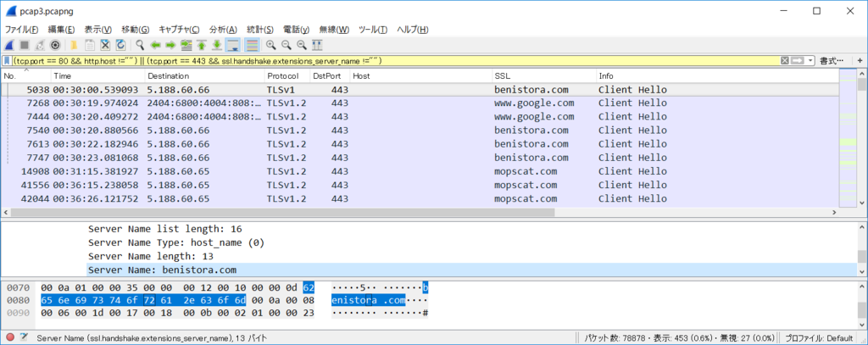Open the 移動(G) menu
The width and height of the screenshot is (868, 345).
coord(135,30)
